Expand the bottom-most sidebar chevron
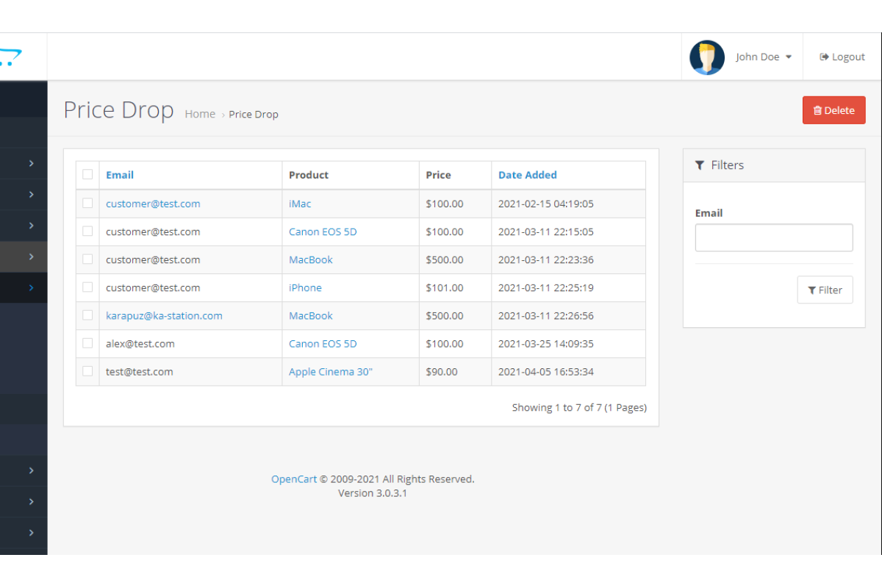882x588 pixels. [32, 532]
